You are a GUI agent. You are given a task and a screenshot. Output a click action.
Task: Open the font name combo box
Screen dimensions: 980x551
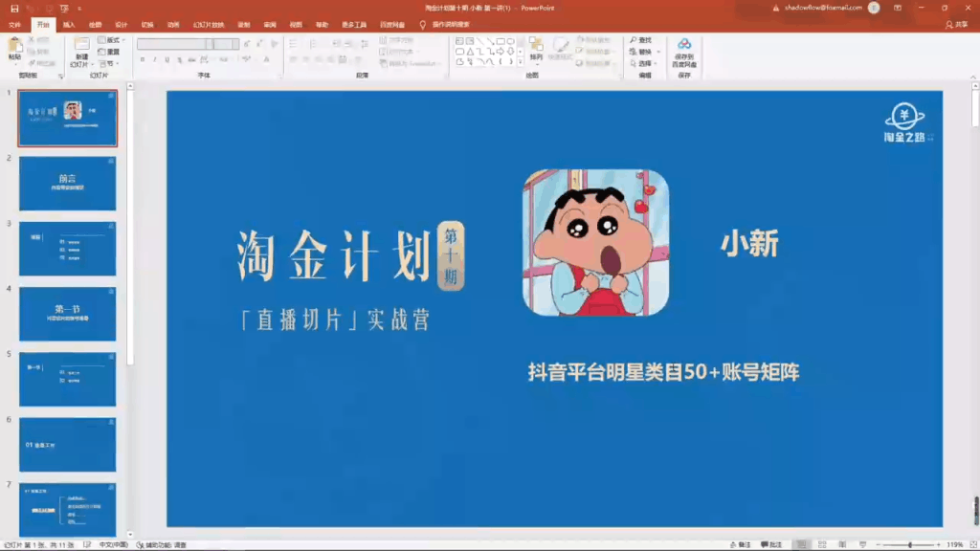point(174,44)
